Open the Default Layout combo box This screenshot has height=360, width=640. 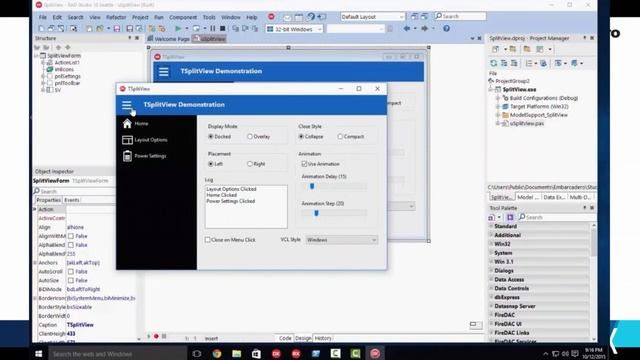(372, 17)
